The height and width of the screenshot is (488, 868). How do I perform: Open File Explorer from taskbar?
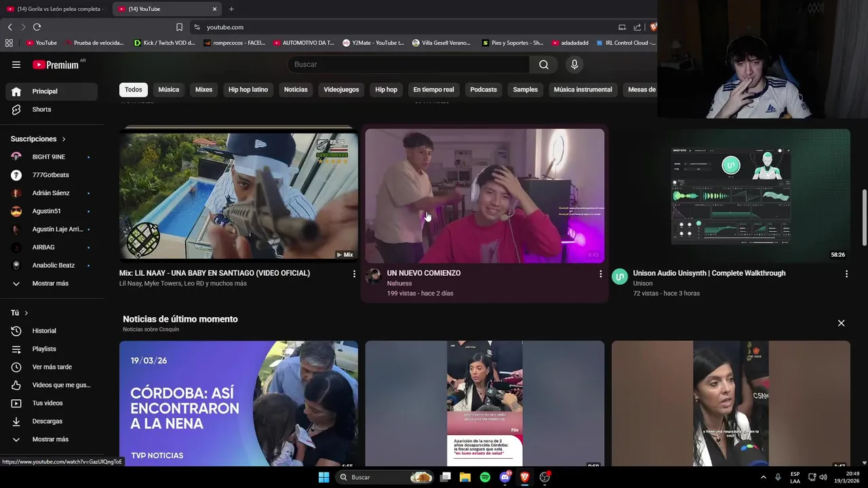tap(465, 477)
